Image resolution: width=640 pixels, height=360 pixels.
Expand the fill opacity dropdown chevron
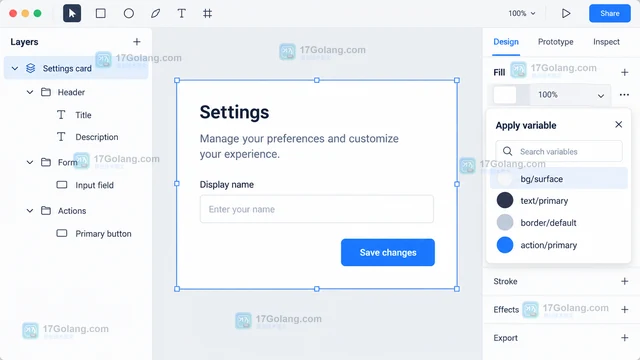tap(600, 95)
